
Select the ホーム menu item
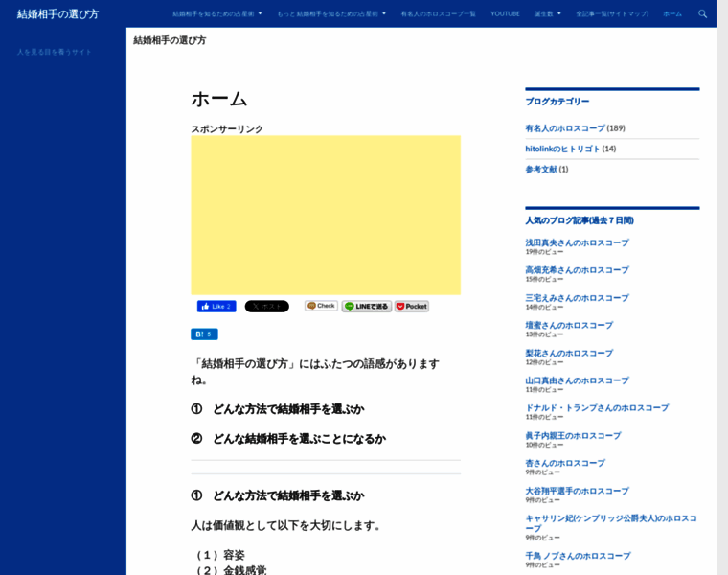coord(672,14)
